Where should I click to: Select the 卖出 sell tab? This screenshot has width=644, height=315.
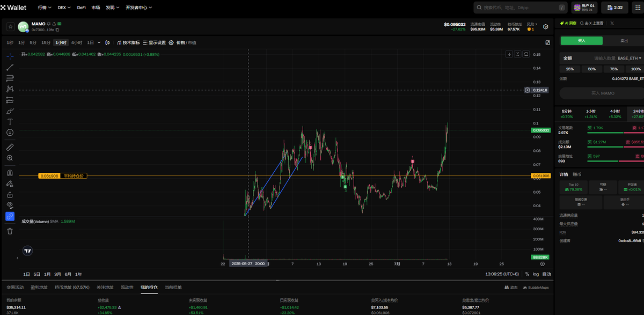[x=624, y=41]
